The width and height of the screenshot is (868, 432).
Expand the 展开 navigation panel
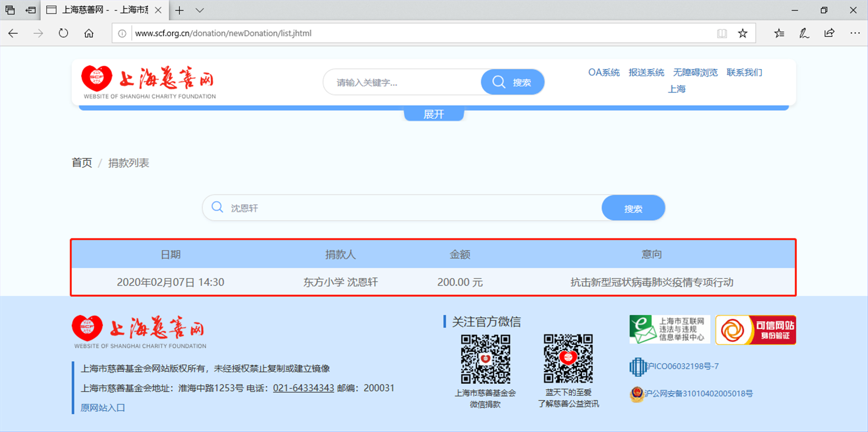coord(434,114)
